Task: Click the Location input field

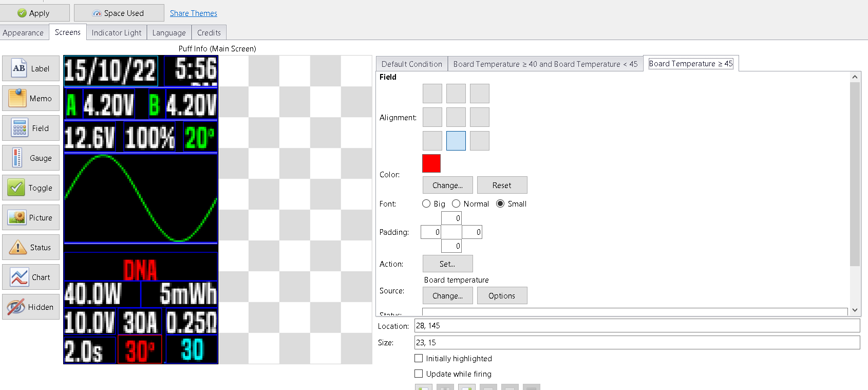Action: click(637, 326)
